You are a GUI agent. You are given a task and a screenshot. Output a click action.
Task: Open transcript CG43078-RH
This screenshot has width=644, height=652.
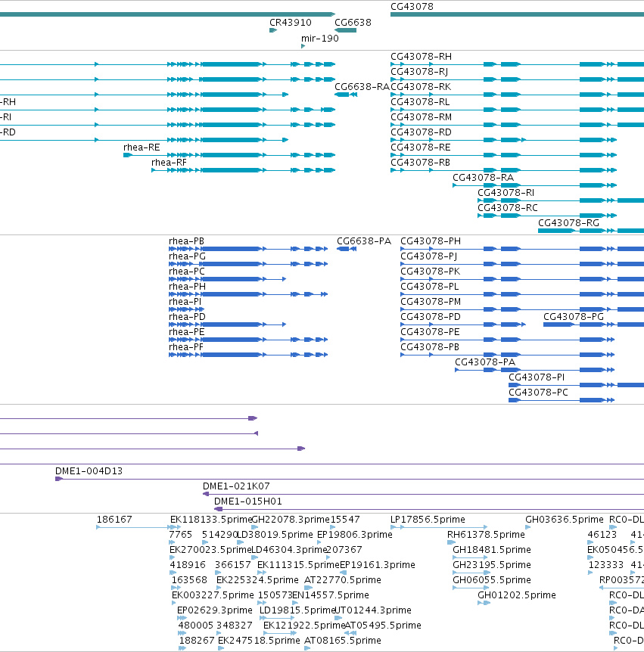pyautogui.click(x=421, y=57)
